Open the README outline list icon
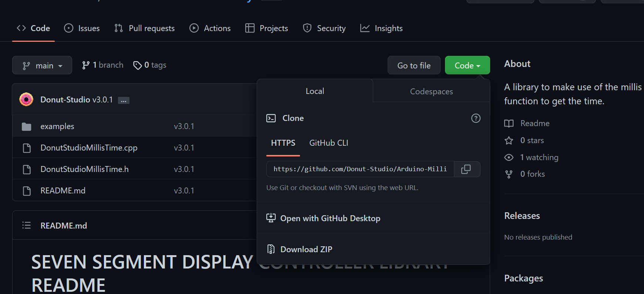 (x=26, y=225)
